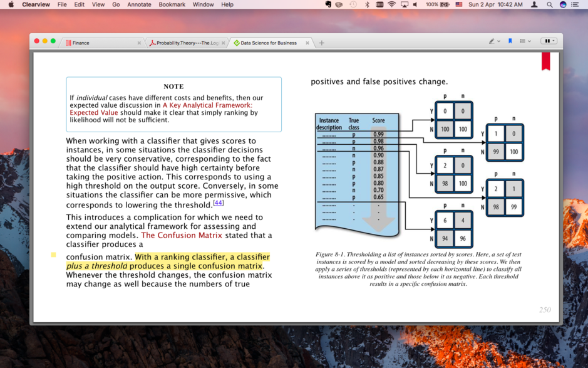This screenshot has height=368, width=588.
Task: Toggle two-page view mode
Action: pyautogui.click(x=549, y=40)
